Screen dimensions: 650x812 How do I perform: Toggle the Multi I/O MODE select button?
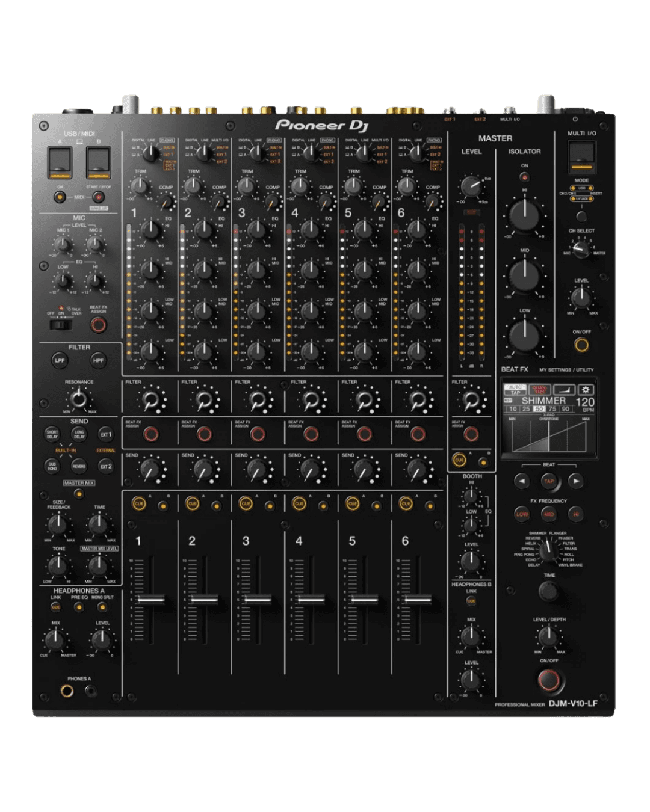click(581, 216)
